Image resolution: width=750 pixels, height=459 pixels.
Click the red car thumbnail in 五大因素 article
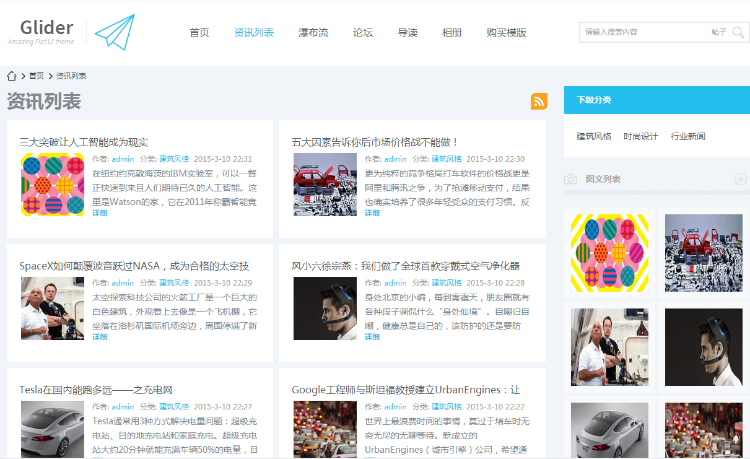tap(325, 184)
